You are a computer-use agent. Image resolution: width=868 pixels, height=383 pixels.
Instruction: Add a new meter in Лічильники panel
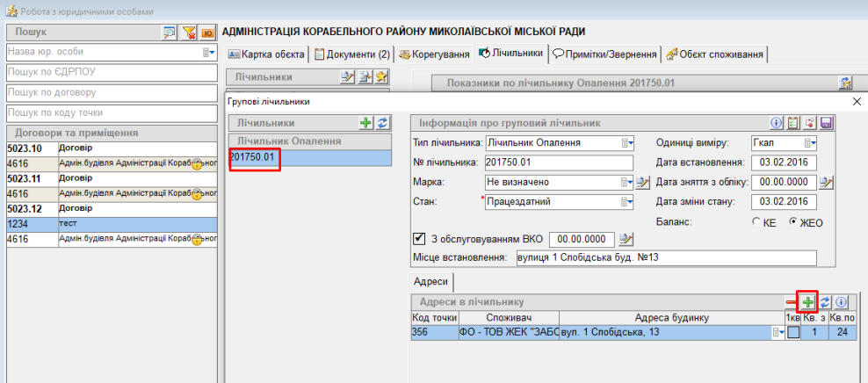pos(367,123)
